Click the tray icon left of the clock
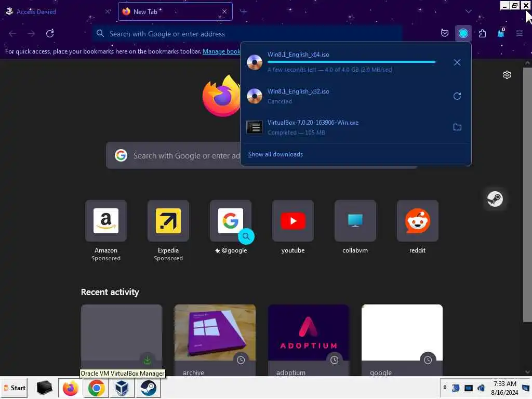The width and height of the screenshot is (532, 399). pos(481,388)
